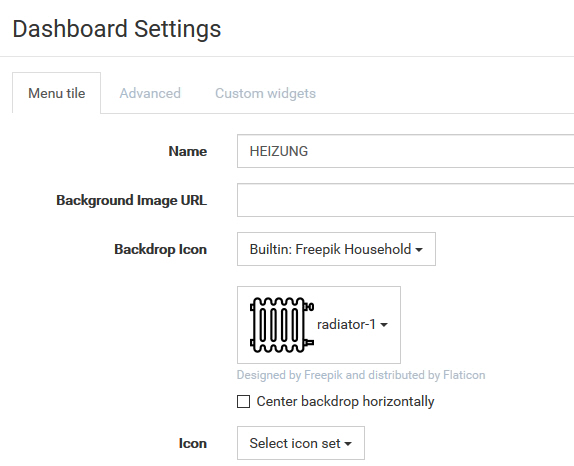
Task: Click the radiator backdrop icon image
Action: coord(282,325)
